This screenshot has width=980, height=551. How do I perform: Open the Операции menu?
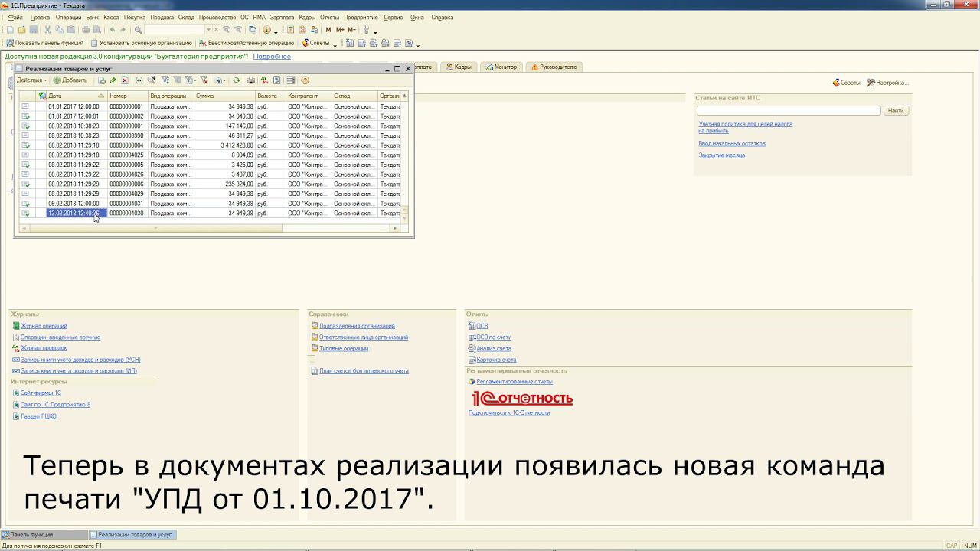pyautogui.click(x=68, y=17)
